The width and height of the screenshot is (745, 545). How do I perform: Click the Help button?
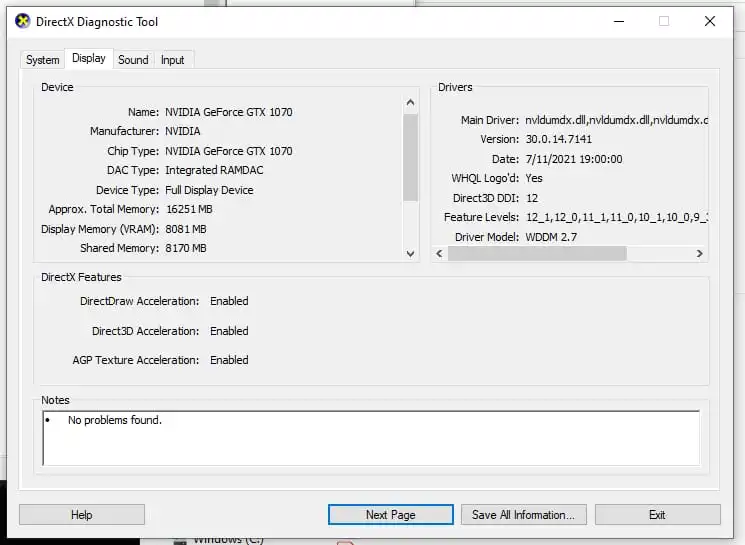pyautogui.click(x=82, y=515)
